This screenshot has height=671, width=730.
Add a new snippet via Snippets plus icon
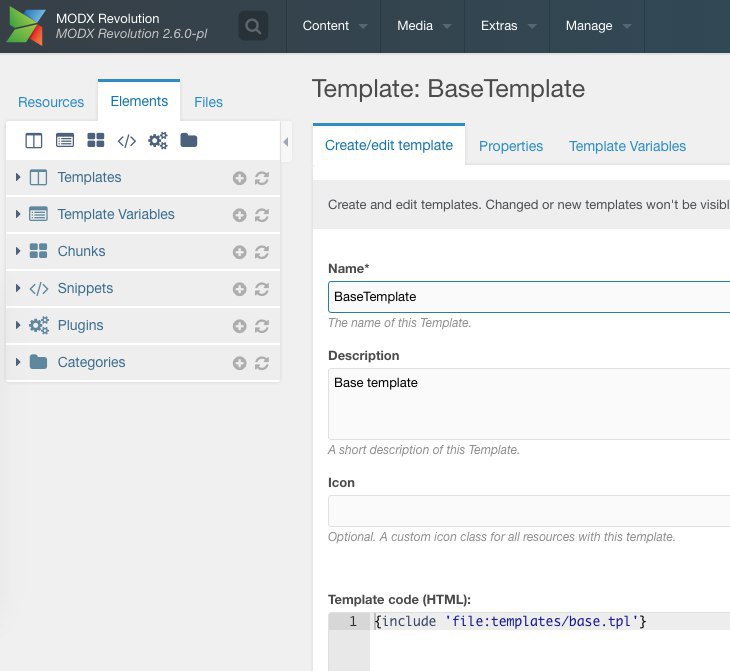(239, 289)
